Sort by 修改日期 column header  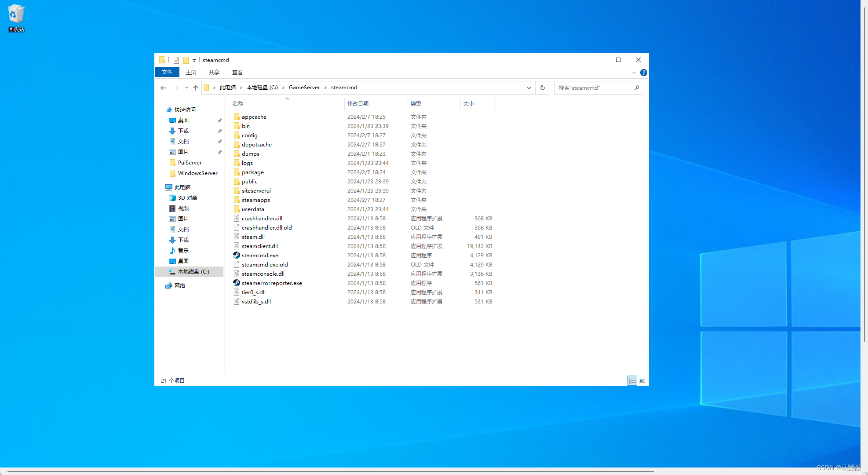(x=358, y=104)
